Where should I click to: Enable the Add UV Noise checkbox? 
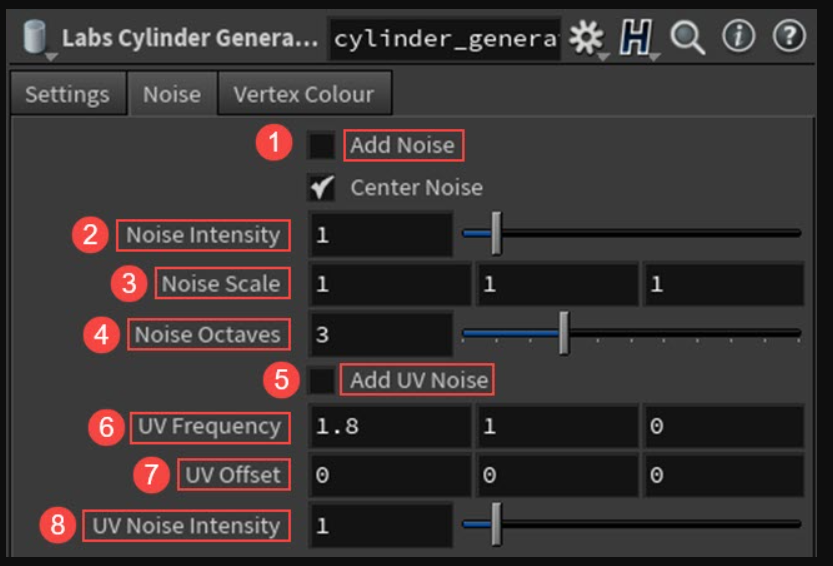coord(321,380)
